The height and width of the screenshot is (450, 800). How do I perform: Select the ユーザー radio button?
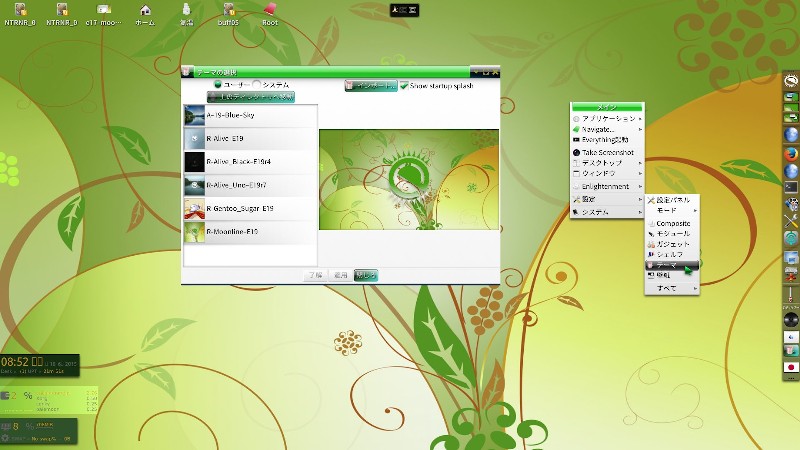click(x=218, y=85)
